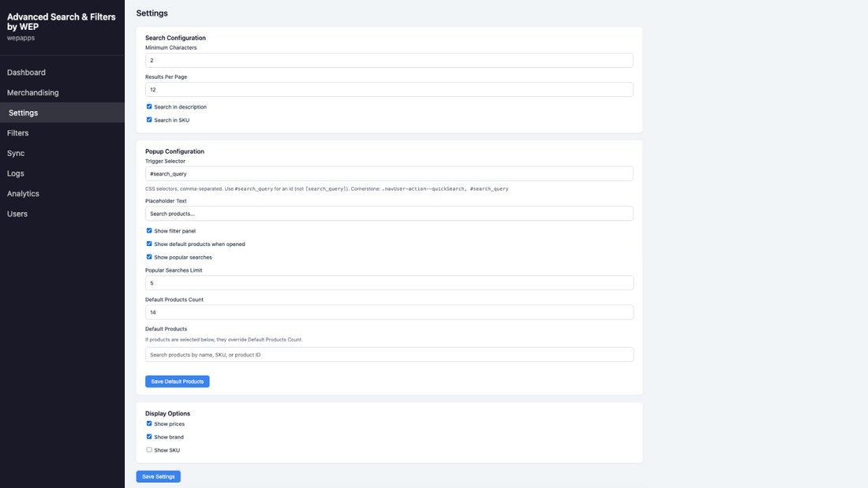Screen dimensions: 868x488
Task: Focus the Popular Searches Limit field
Action: pyautogui.click(x=389, y=283)
